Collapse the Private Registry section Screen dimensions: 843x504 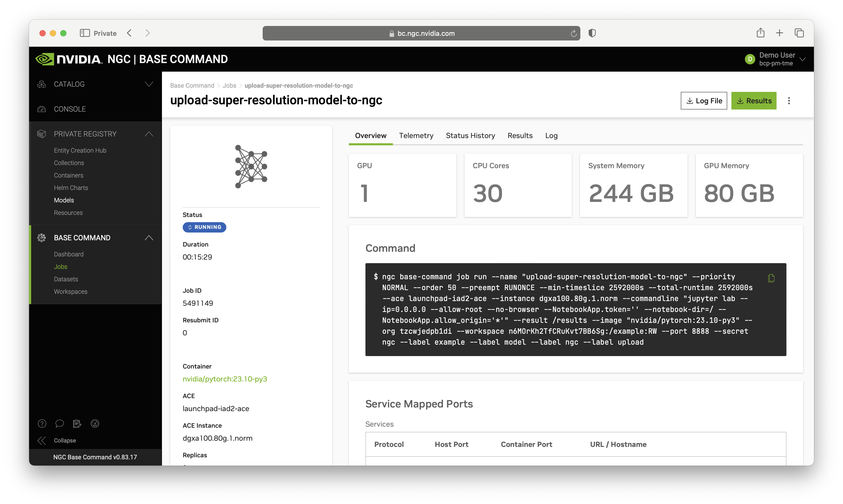[149, 134]
